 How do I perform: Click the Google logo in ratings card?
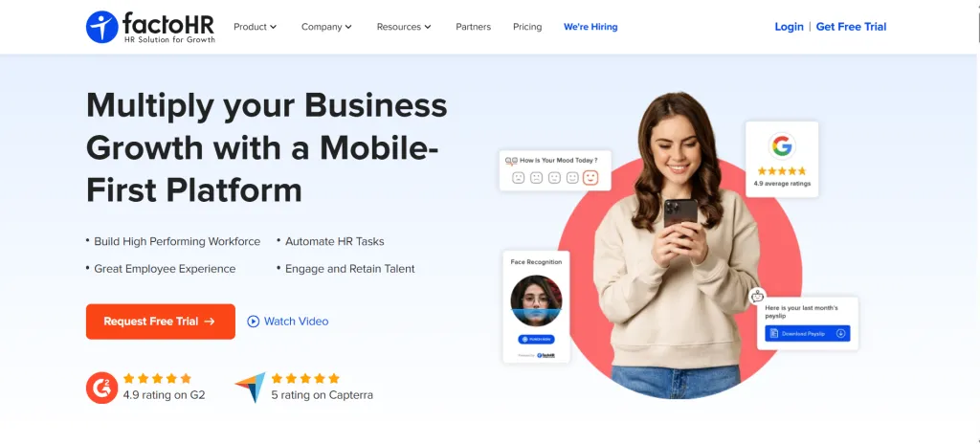tap(781, 145)
